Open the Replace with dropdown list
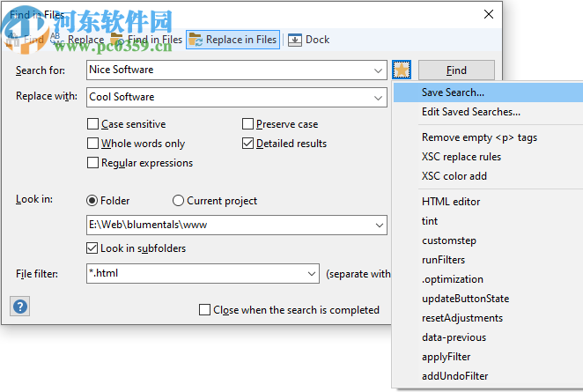This screenshot has height=392, width=583. click(378, 97)
